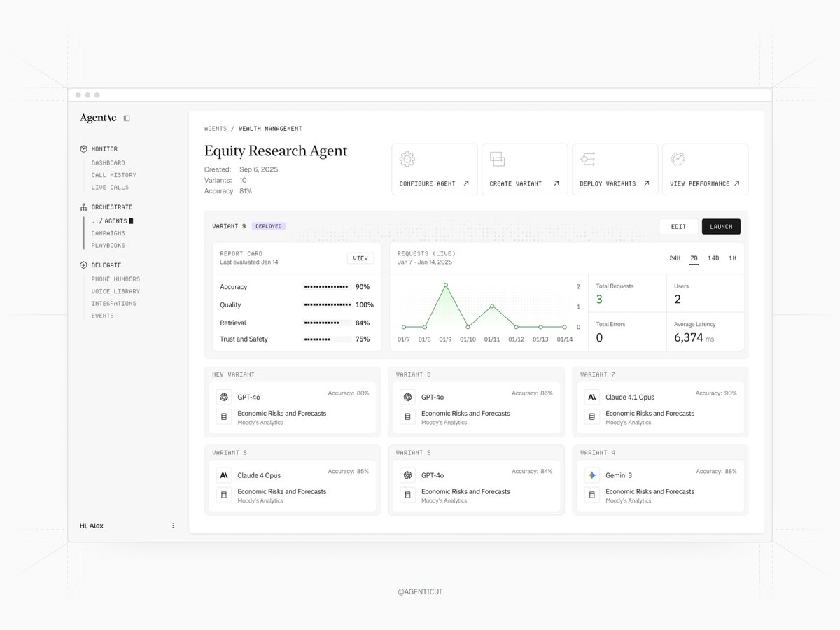Open Playbooks in sidebar
The image size is (840, 630).
point(108,246)
